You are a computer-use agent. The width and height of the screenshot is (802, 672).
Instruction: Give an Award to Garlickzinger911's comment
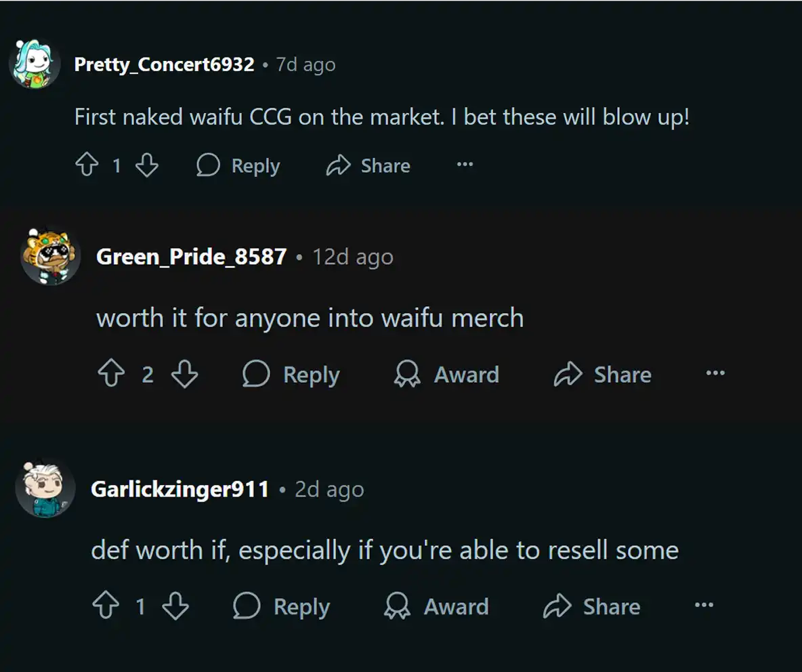[438, 606]
